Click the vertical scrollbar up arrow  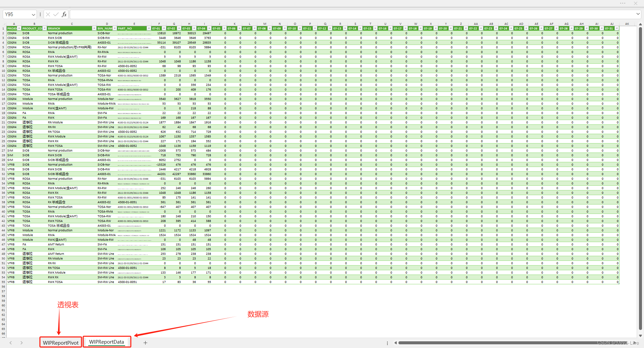click(x=640, y=24)
